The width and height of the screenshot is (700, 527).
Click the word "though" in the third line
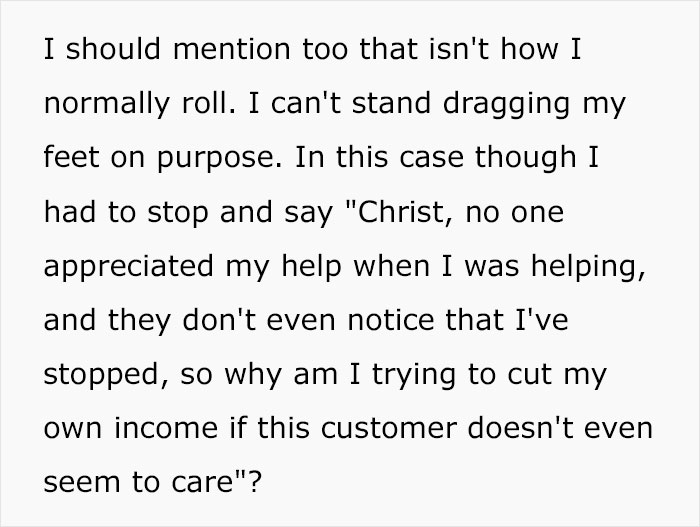pyautogui.click(x=525, y=160)
